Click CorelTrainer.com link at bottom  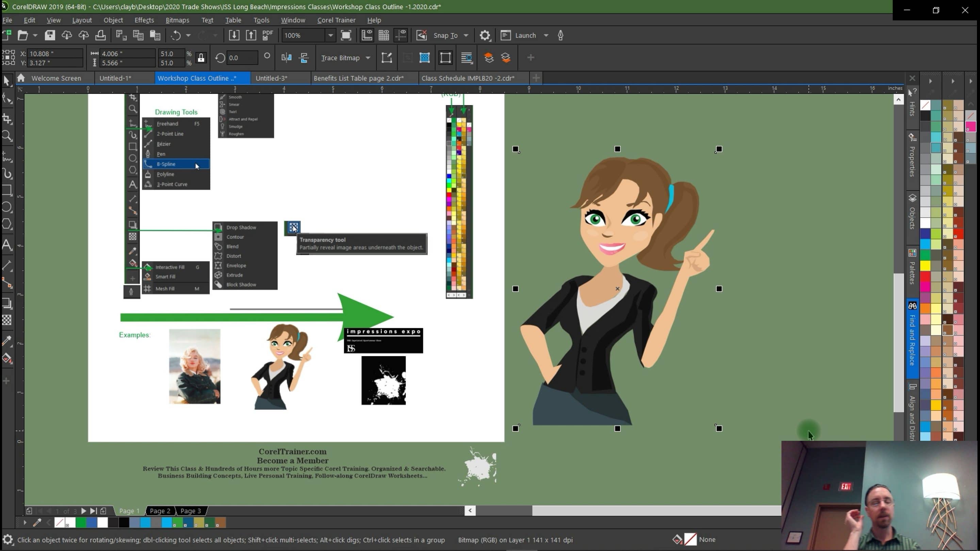pos(292,451)
